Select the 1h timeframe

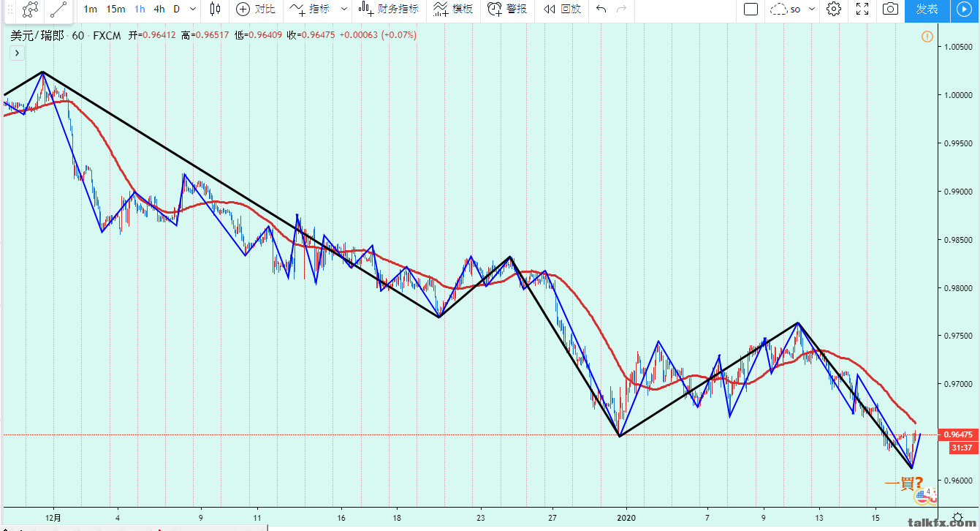click(x=140, y=9)
